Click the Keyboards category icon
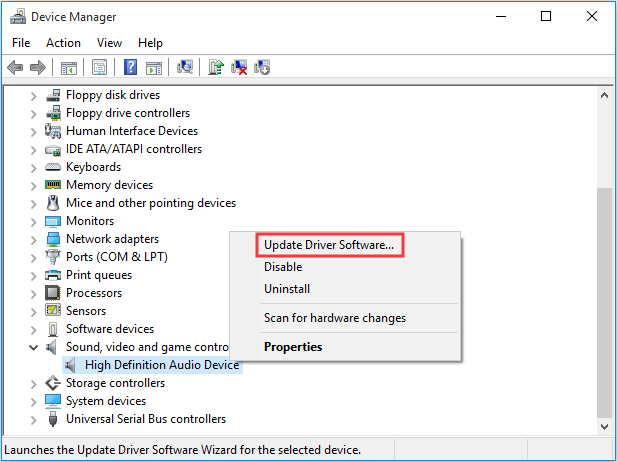The width and height of the screenshot is (617, 462). click(x=53, y=167)
